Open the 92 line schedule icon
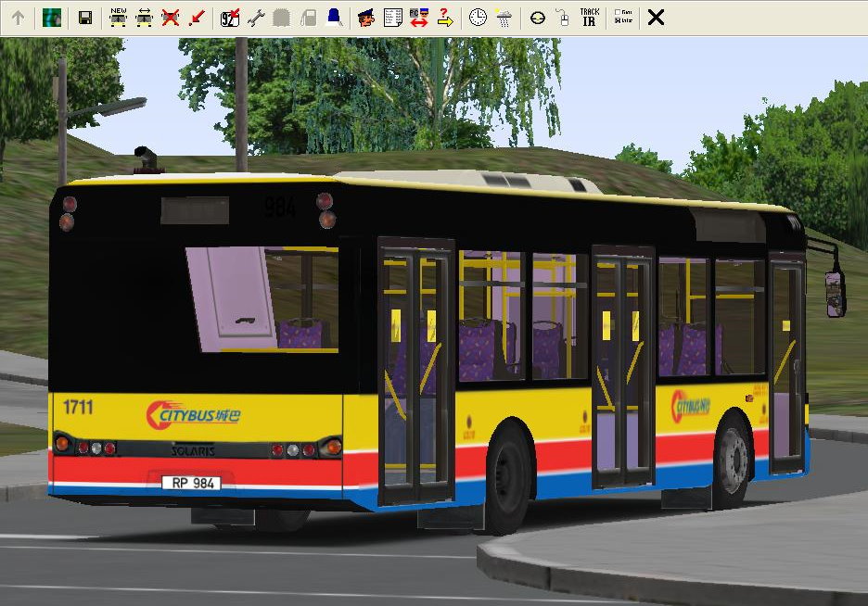The image size is (868, 606). (230, 18)
